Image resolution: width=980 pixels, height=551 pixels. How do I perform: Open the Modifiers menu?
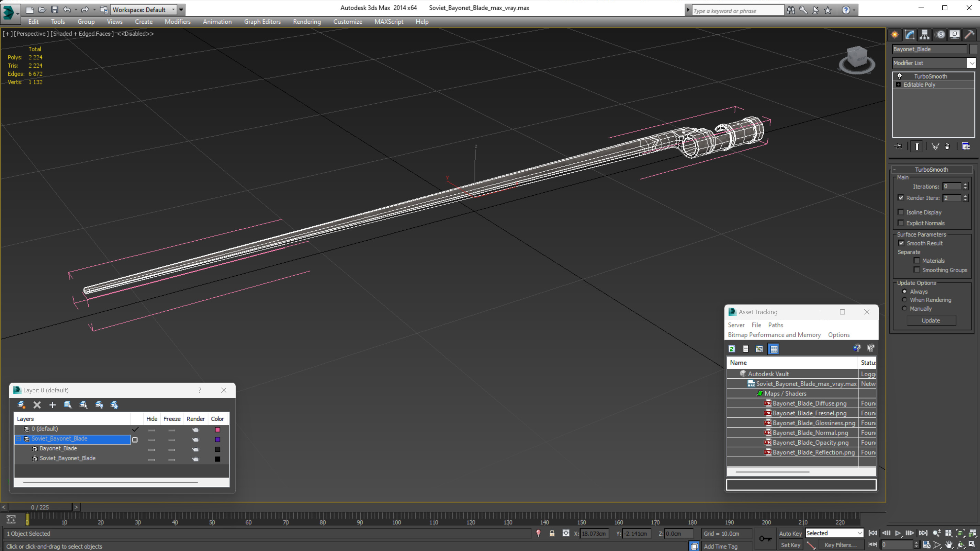point(177,22)
